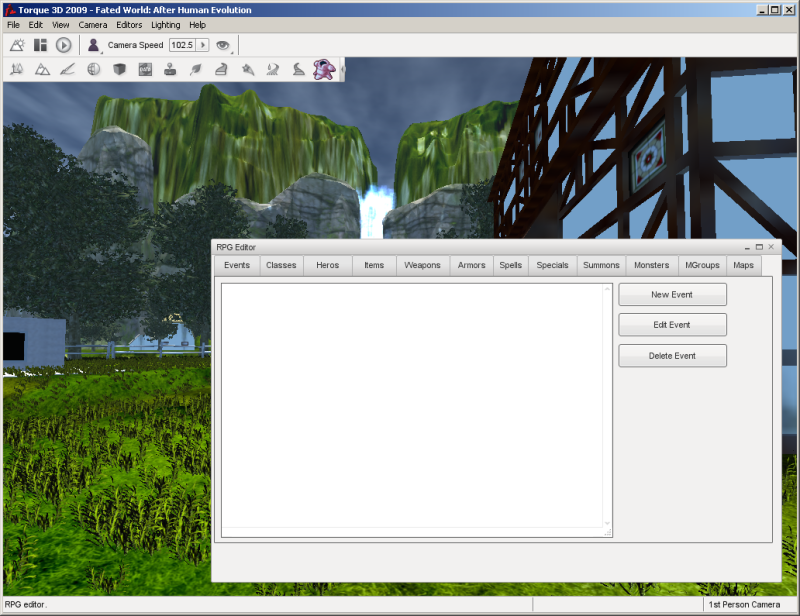Open the Editors menu
The height and width of the screenshot is (616, 800).
(129, 24)
